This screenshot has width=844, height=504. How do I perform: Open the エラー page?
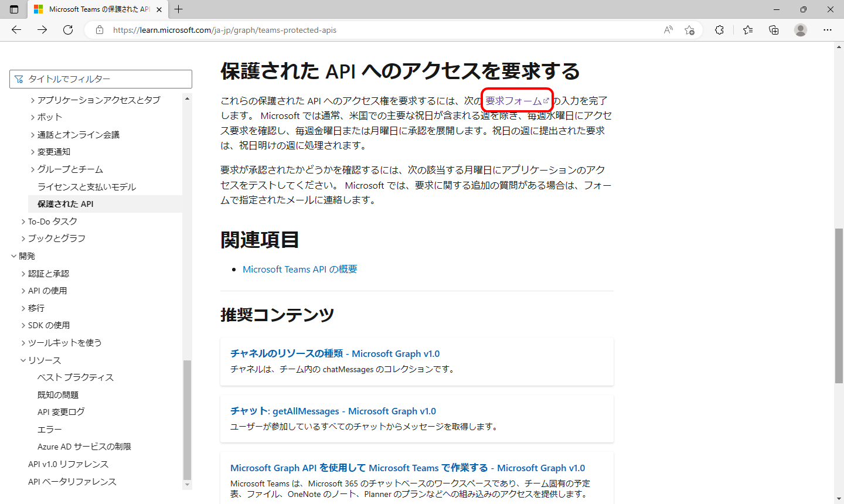[50, 430]
